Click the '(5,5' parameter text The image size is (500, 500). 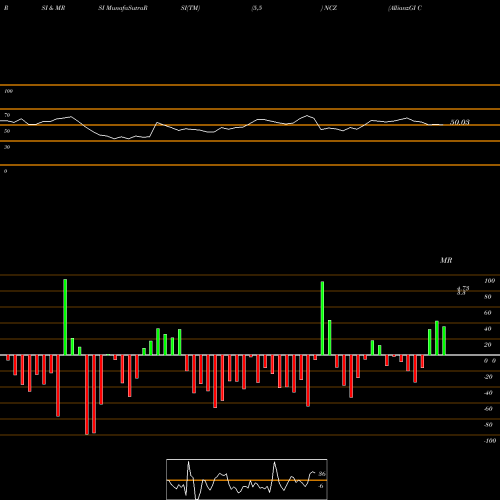pos(257,8)
